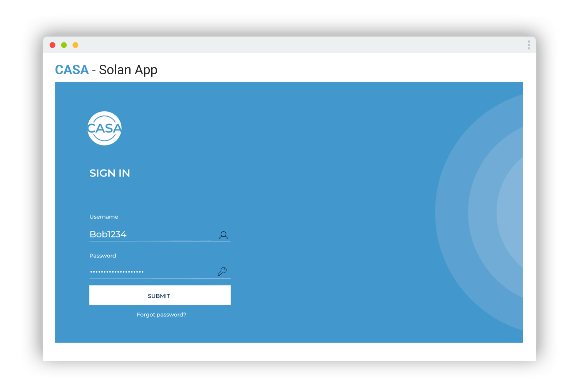579x392 pixels.
Task: Click the user silhouette icon in Username field
Action: (x=223, y=235)
